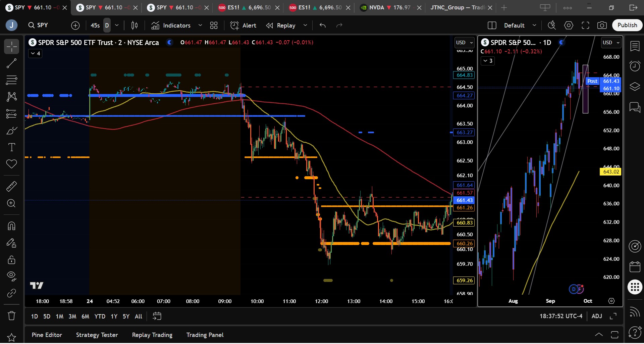This screenshot has width=644, height=344.
Task: Activate the zoom-in tool
Action: (x=11, y=203)
